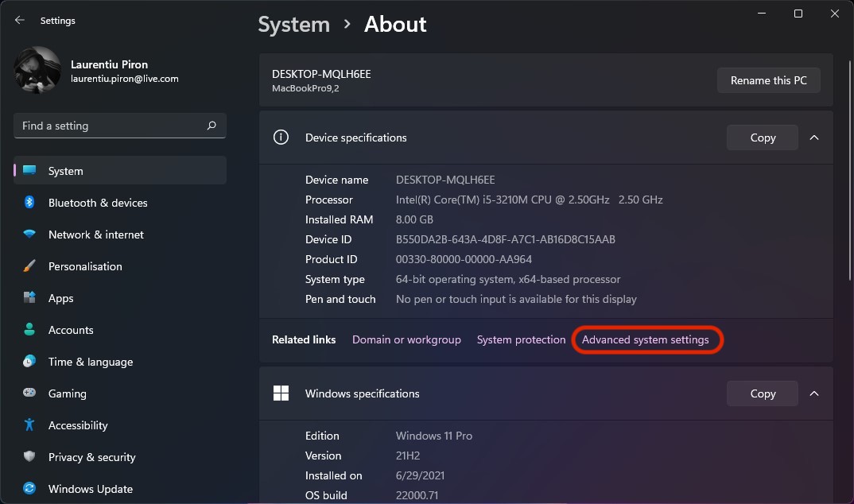Screen dimensions: 854x504
Task: Open Accessibility settings
Action: point(120,425)
